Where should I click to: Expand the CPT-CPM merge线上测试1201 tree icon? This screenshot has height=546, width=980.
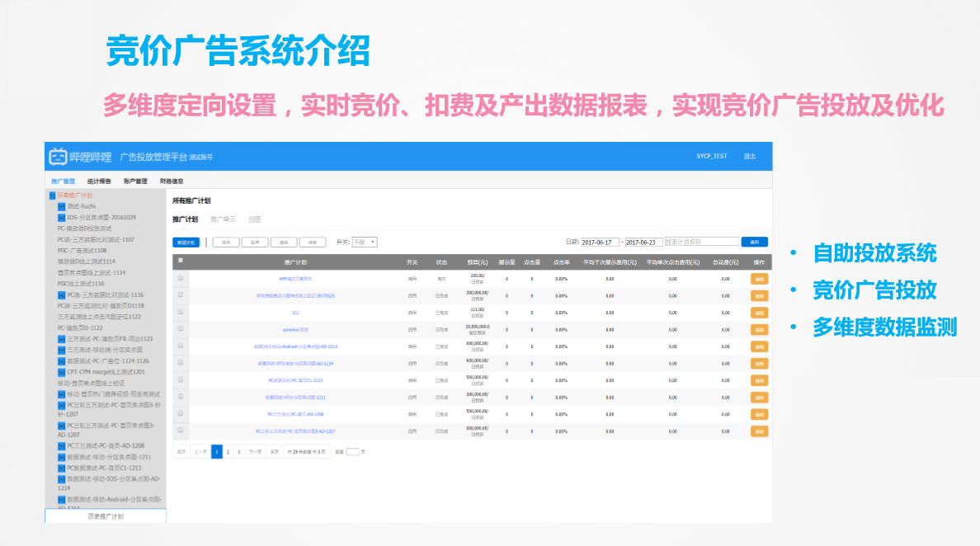point(62,372)
